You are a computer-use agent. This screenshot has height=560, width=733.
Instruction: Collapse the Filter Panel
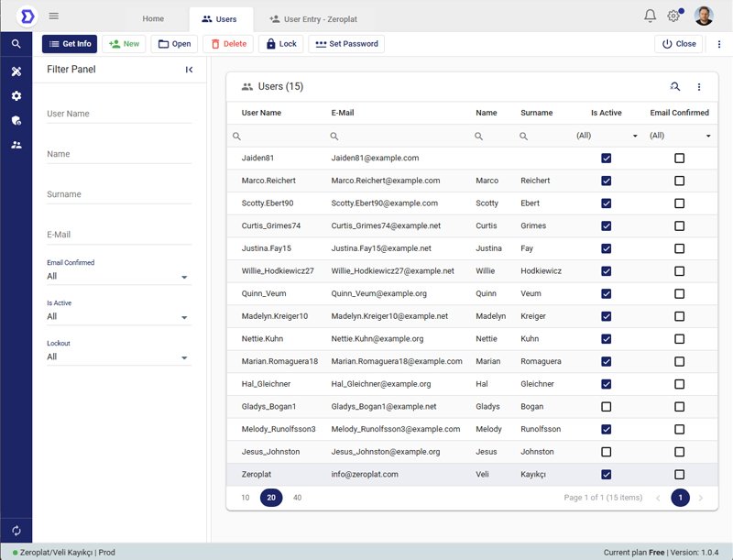[x=189, y=70]
